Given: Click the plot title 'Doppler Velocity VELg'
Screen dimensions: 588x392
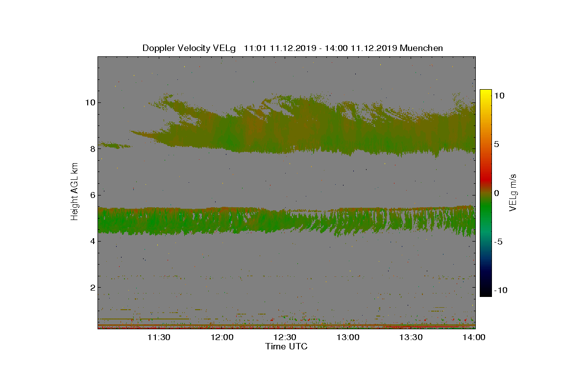Looking at the screenshot, I should 189,48.
